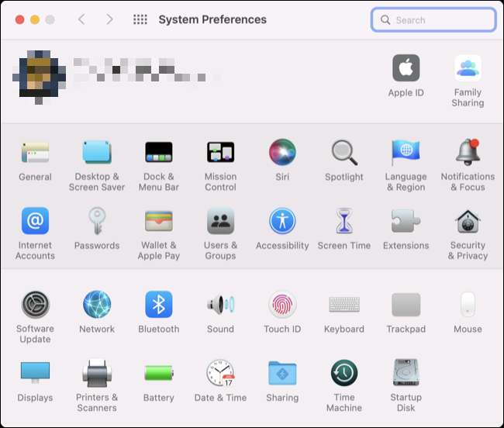Launch the Time Machine preferences
The height and width of the screenshot is (428, 504).
click(343, 374)
